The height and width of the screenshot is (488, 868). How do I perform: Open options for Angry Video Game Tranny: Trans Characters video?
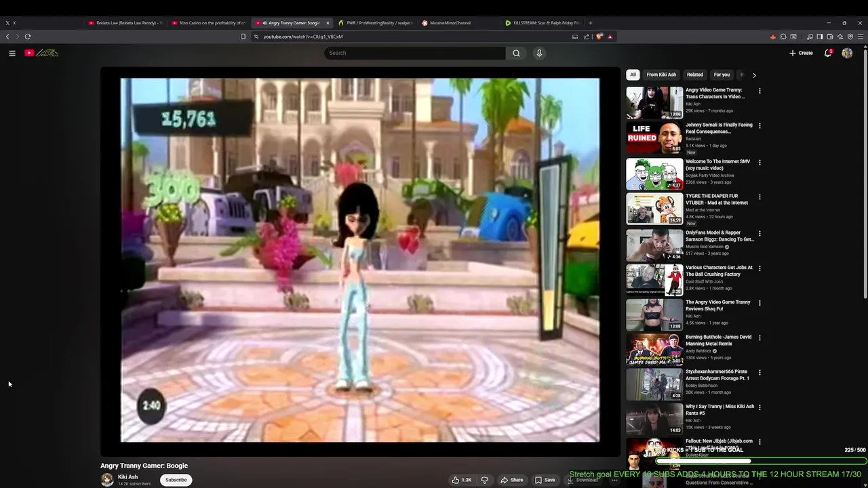(759, 91)
